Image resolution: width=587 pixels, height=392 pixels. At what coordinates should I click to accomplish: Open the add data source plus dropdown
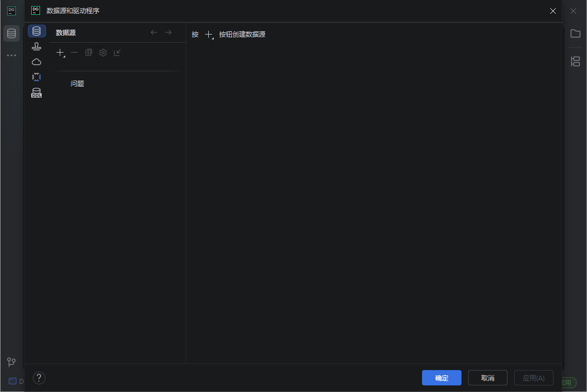point(60,52)
